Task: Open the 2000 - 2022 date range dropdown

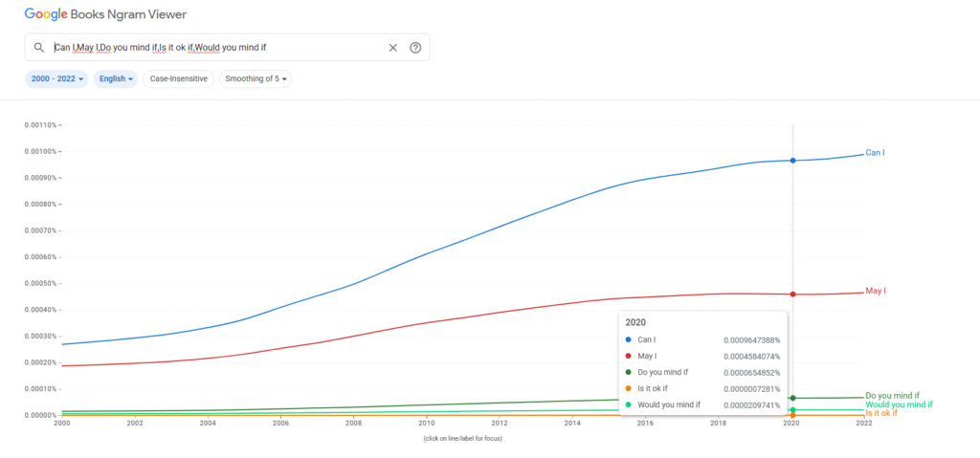Action: [56, 79]
